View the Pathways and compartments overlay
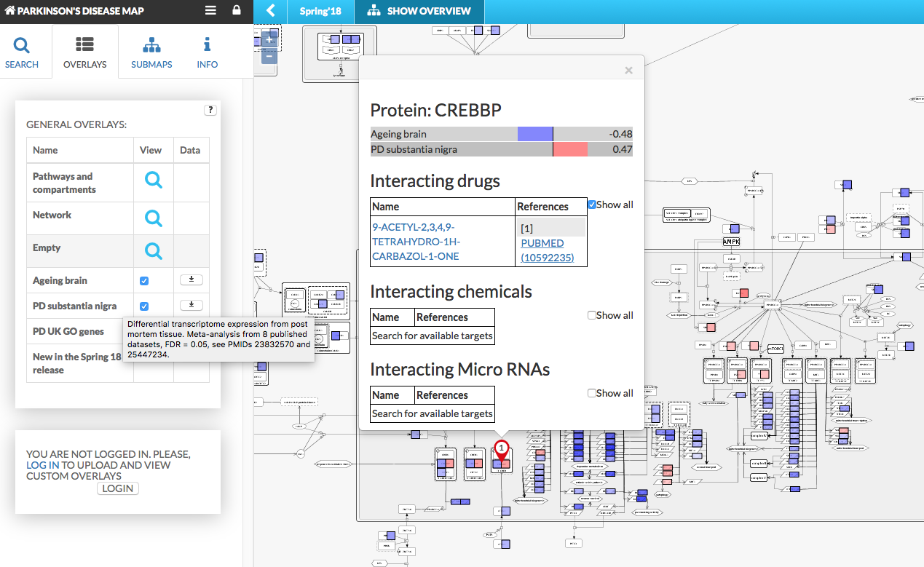 (153, 181)
